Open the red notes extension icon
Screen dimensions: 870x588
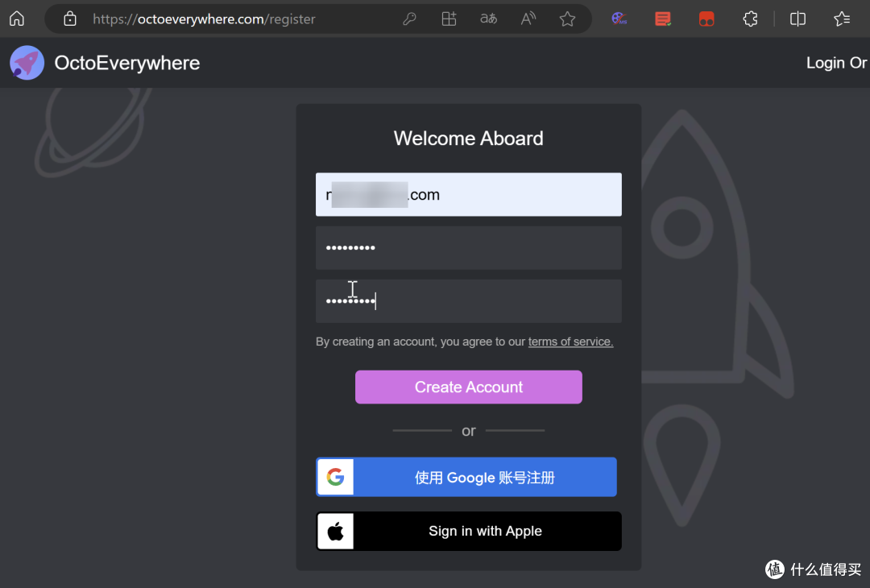(662, 19)
